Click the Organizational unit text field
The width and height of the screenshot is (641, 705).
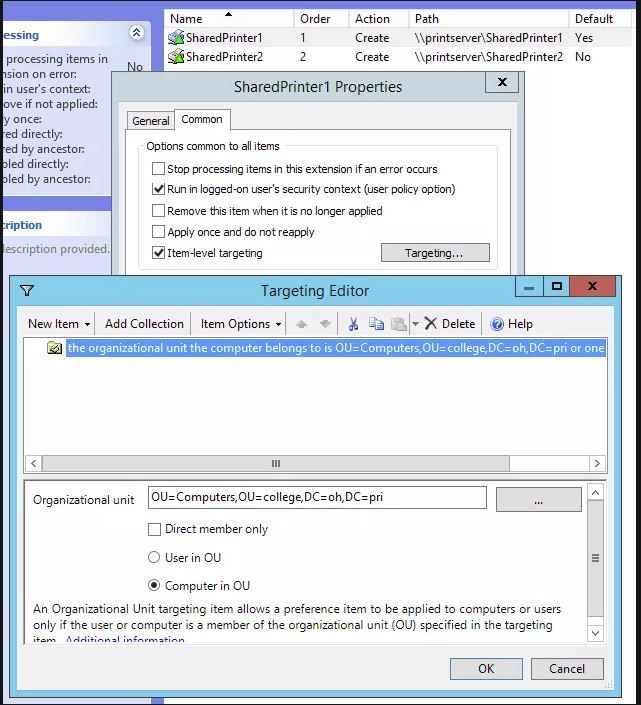coord(317,497)
